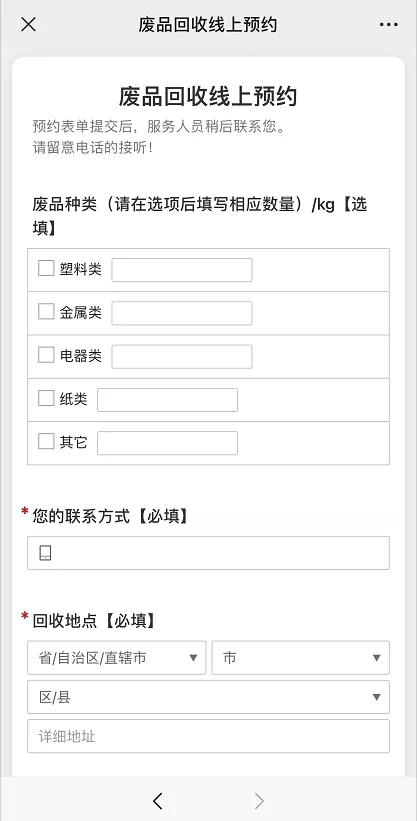Enable the 其它 checkbox
This screenshot has width=417, height=821.
(x=46, y=442)
